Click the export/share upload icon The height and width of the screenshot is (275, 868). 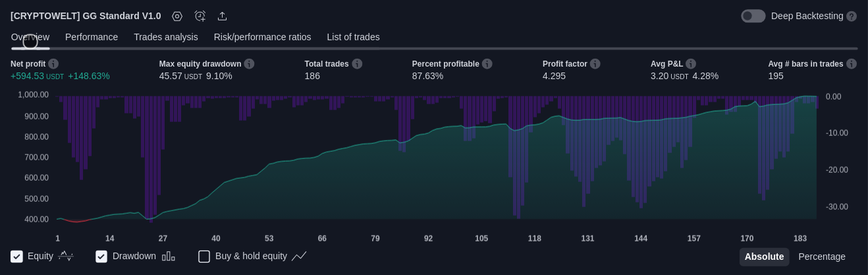[x=223, y=16]
